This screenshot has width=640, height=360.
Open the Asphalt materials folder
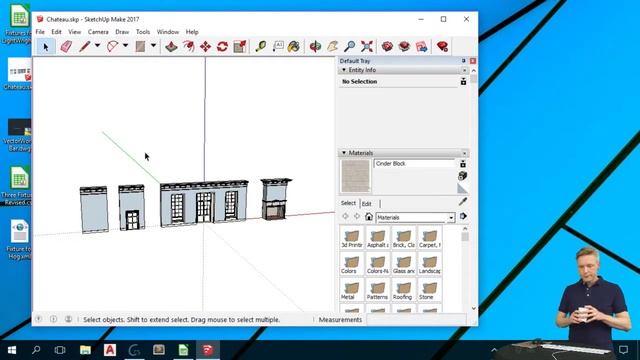click(378, 239)
